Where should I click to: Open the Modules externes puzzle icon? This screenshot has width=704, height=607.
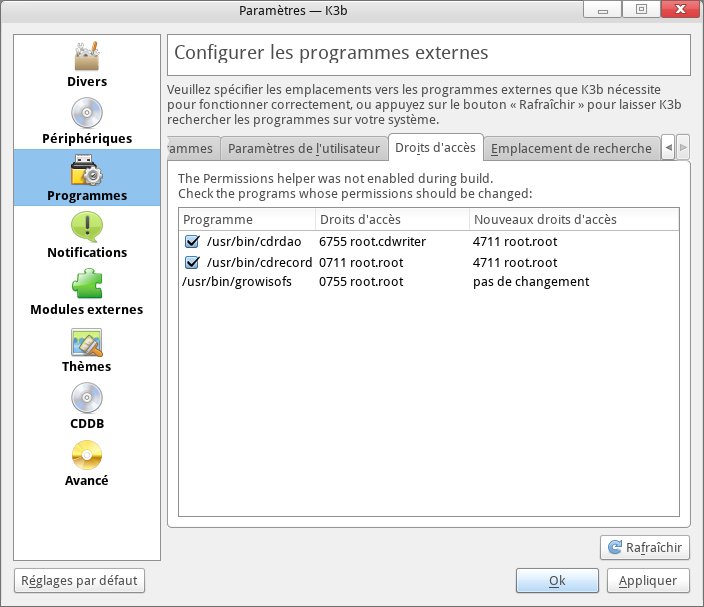tap(87, 284)
